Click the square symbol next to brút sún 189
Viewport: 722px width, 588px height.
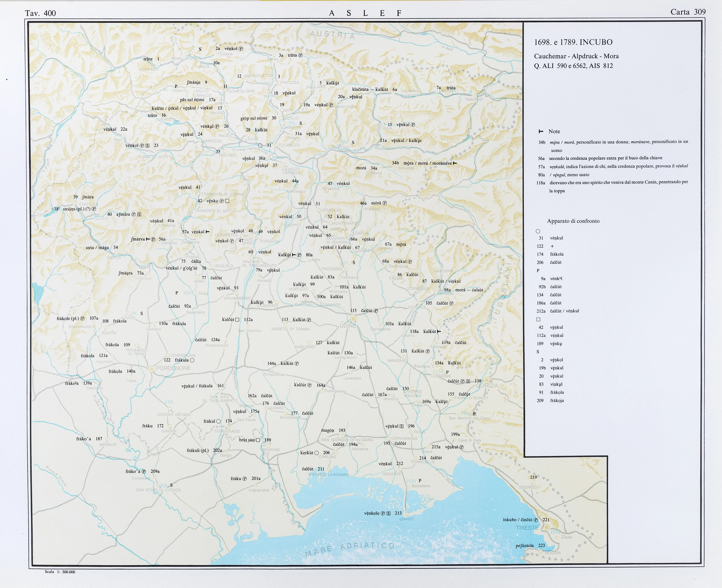(258, 440)
